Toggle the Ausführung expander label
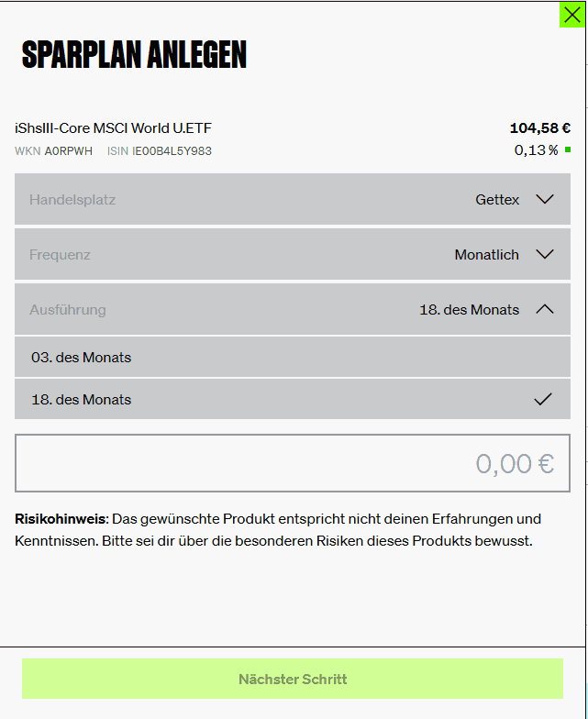This screenshot has height=719, width=588. pyautogui.click(x=68, y=310)
